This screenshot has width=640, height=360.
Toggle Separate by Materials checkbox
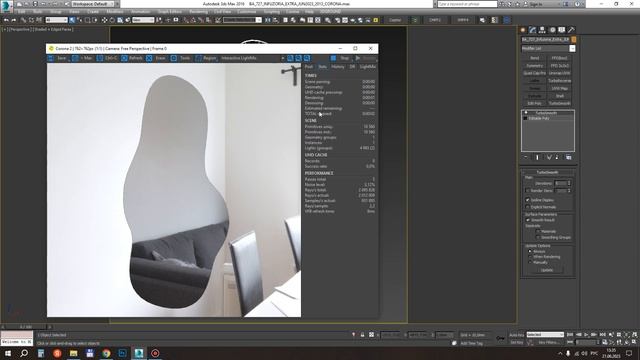pos(538,231)
